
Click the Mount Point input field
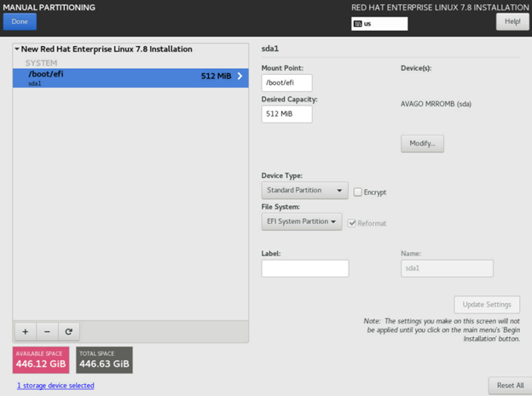click(286, 83)
